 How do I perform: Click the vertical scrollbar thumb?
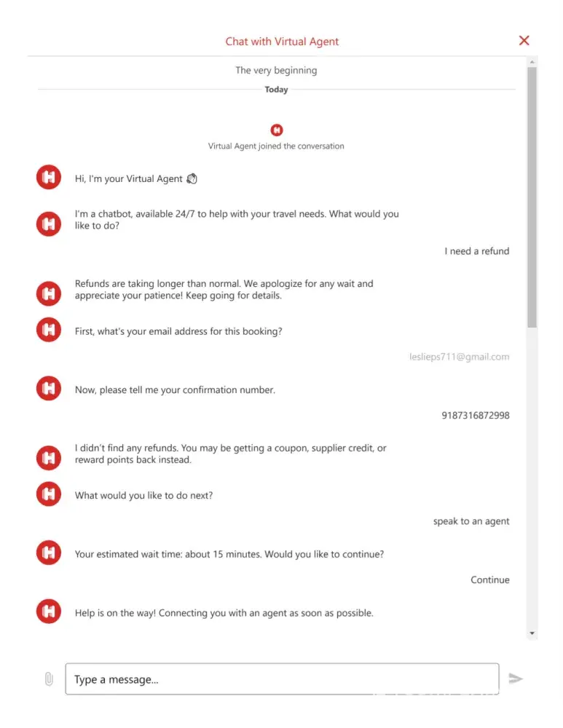(x=532, y=197)
